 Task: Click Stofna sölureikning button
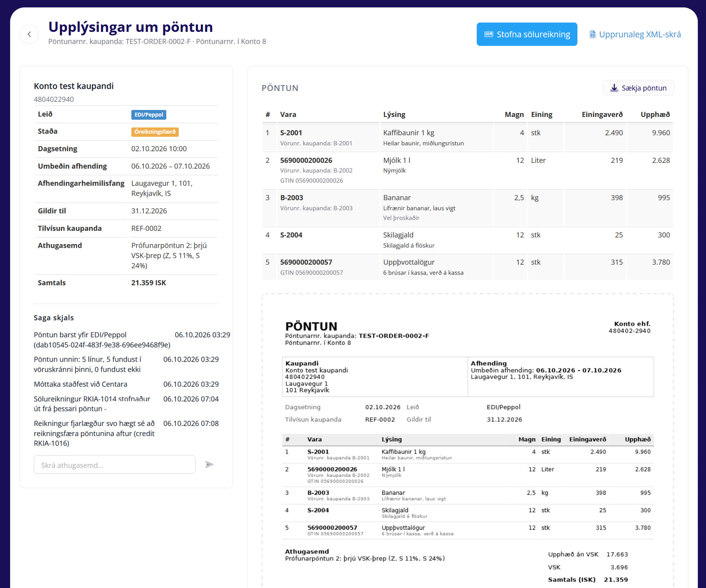pos(527,34)
